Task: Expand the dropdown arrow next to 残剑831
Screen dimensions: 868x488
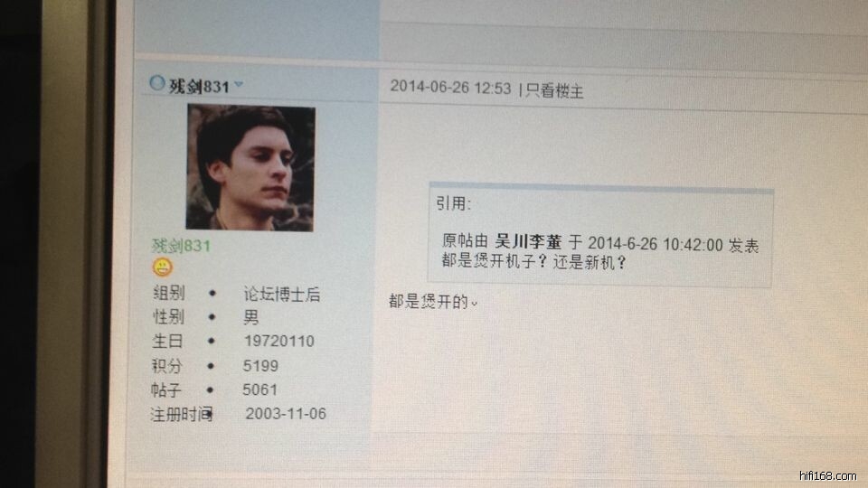Action: tap(239, 85)
